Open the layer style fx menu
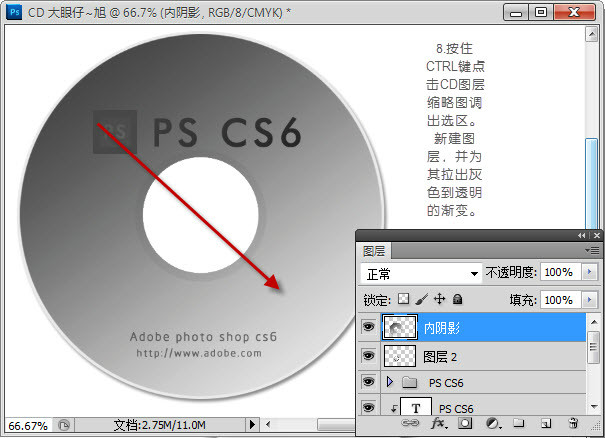This screenshot has width=605, height=438. point(438,425)
